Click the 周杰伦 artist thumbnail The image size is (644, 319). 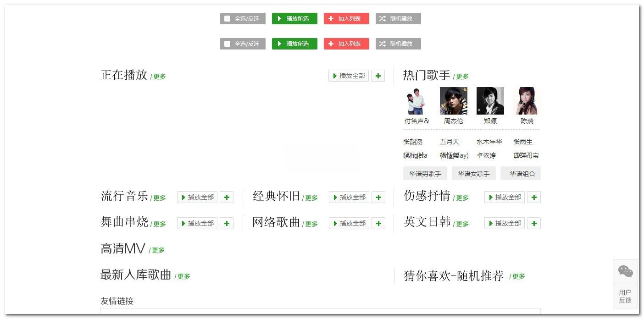point(453,100)
